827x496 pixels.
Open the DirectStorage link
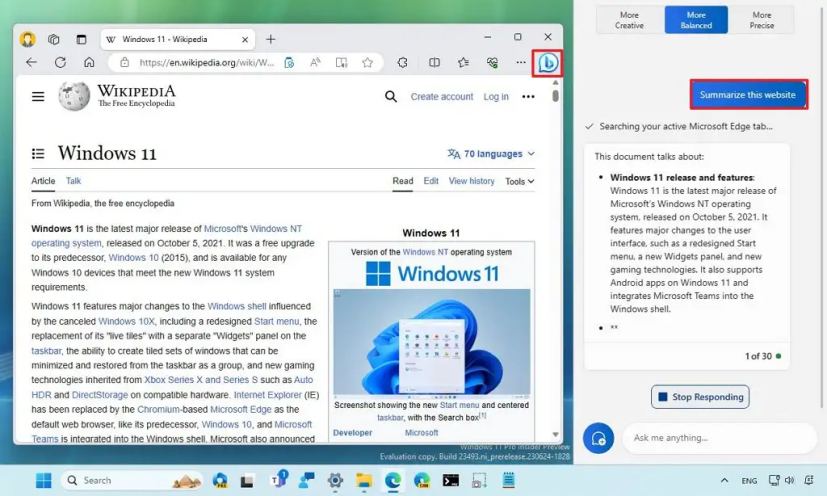pyautogui.click(x=100, y=395)
